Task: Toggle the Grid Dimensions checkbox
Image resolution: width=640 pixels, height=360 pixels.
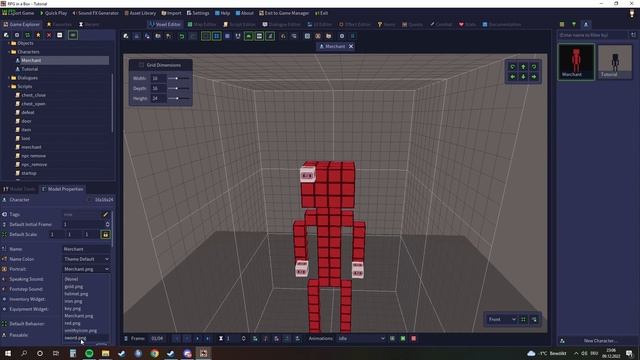Action: (141, 65)
